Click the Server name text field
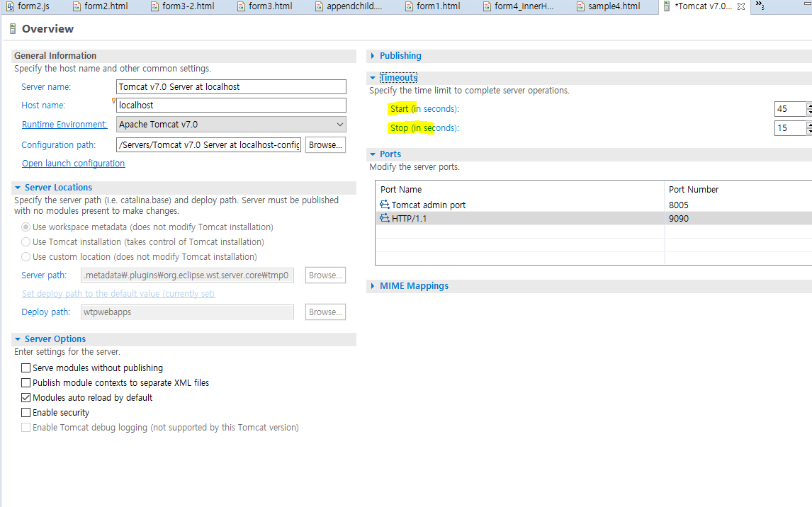Viewport: 812px width, 507px height. (231, 86)
